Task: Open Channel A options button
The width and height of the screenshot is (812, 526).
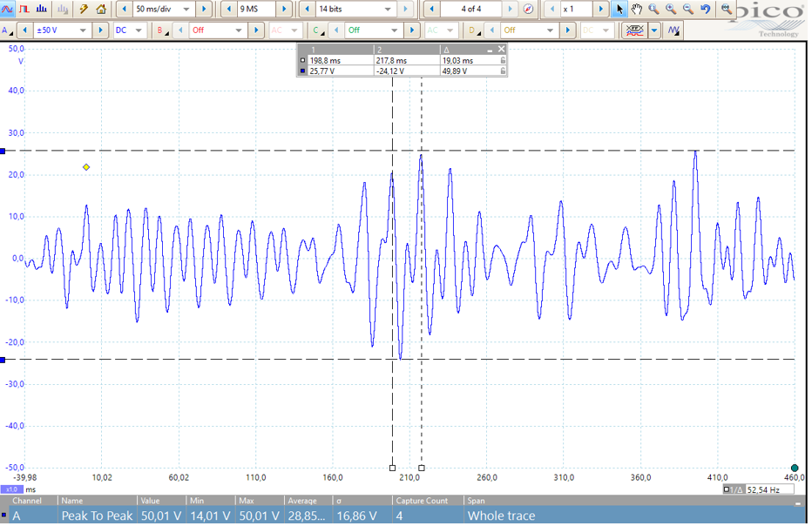Action: [x=7, y=30]
